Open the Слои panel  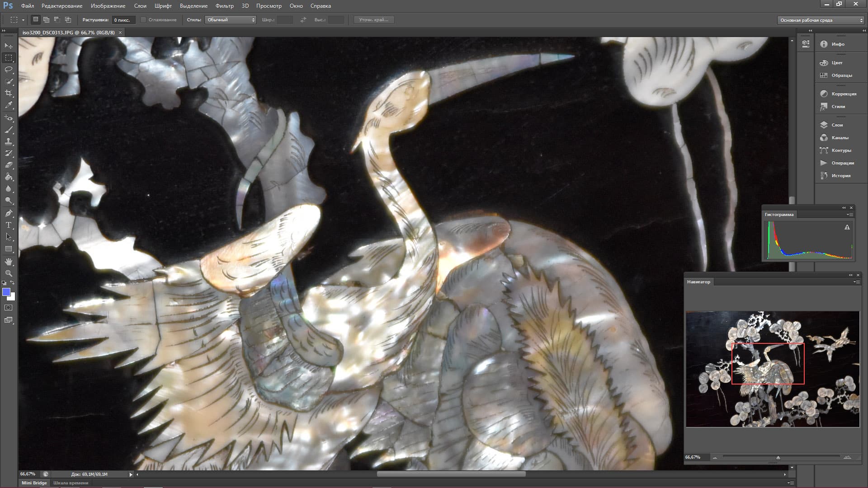point(837,125)
